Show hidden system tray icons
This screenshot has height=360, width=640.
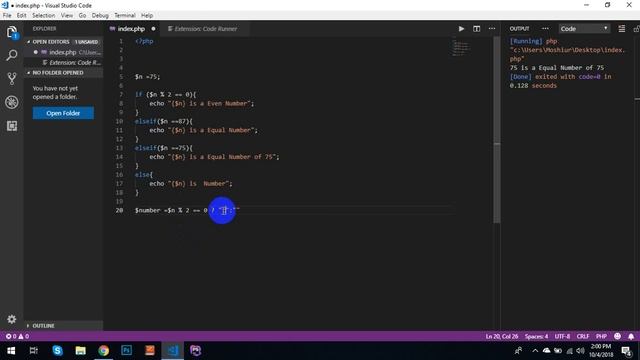point(535,351)
